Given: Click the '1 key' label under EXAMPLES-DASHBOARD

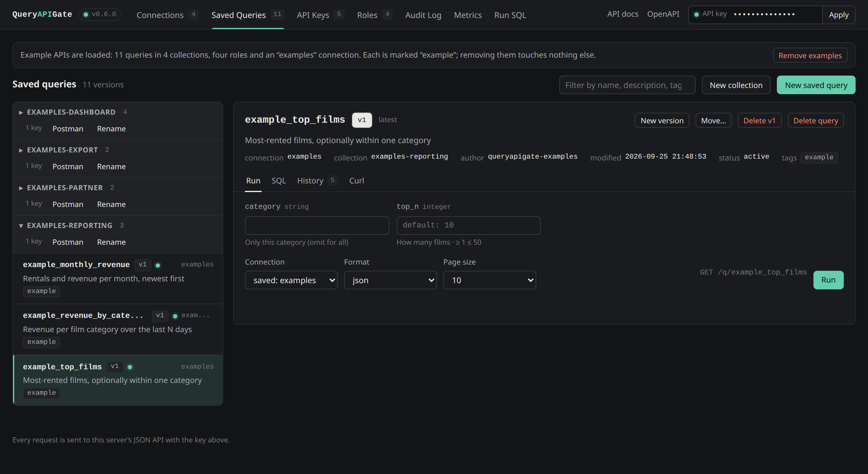Looking at the screenshot, I should pos(34,128).
